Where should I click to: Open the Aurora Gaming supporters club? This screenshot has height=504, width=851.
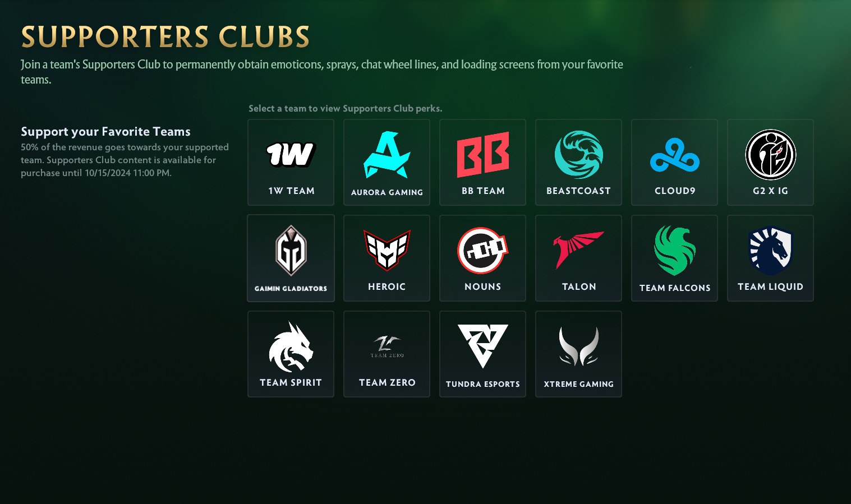click(x=387, y=162)
